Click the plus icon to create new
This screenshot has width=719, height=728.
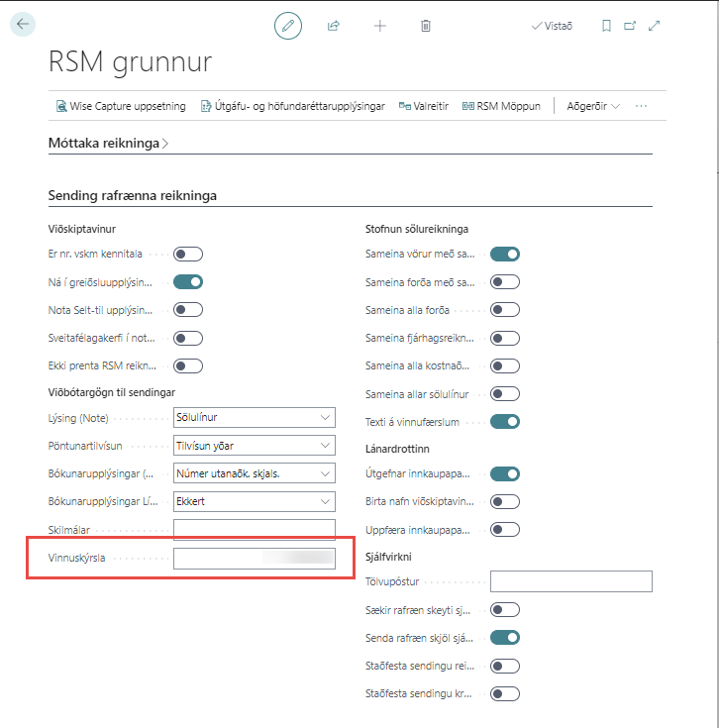[x=379, y=26]
